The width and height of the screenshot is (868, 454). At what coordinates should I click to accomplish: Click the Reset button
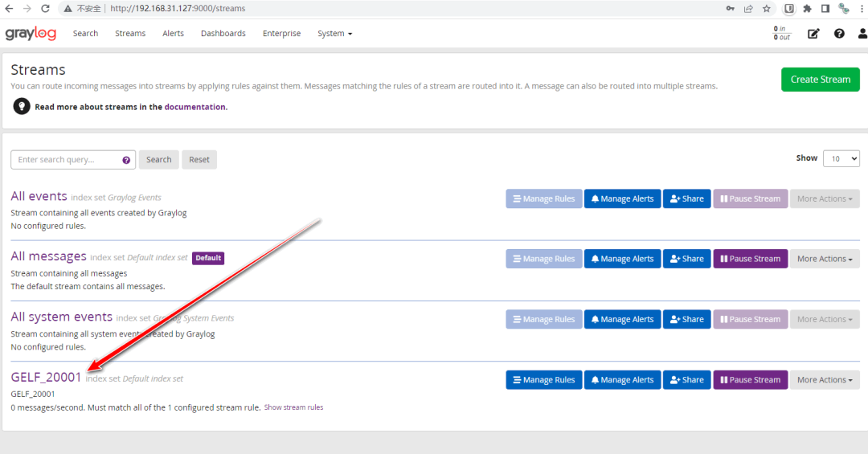(x=199, y=159)
